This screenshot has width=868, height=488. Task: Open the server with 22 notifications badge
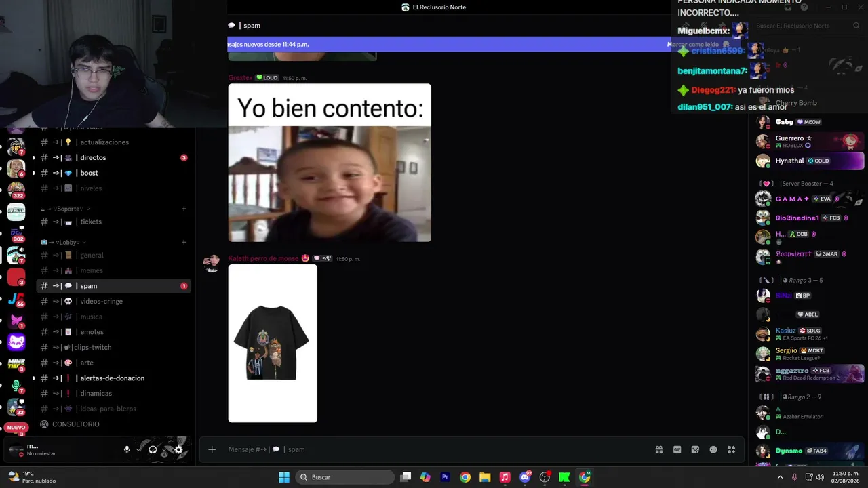coord(16,407)
